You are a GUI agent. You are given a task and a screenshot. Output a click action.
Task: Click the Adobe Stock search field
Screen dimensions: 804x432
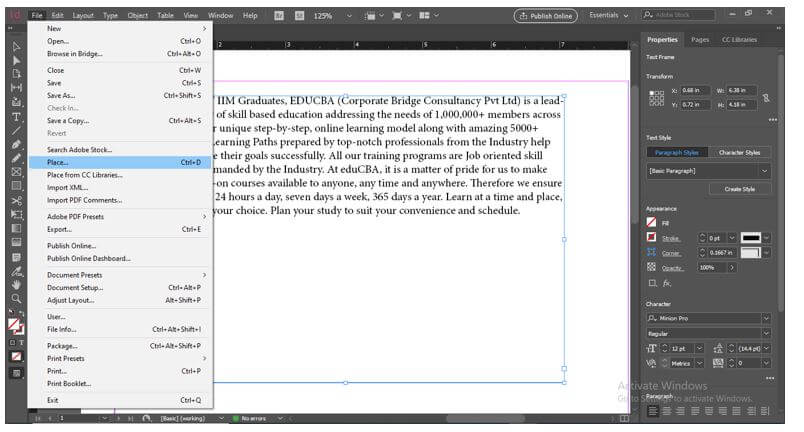(x=679, y=15)
